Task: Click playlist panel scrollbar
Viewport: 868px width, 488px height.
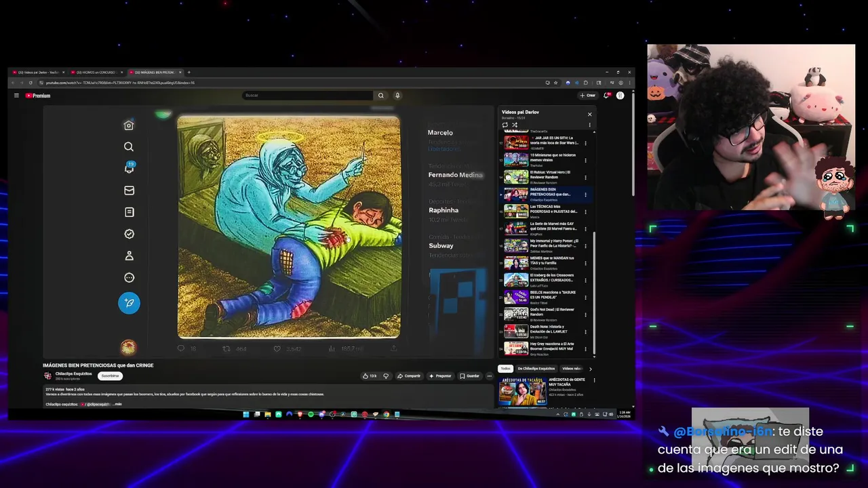Action: pyautogui.click(x=595, y=291)
